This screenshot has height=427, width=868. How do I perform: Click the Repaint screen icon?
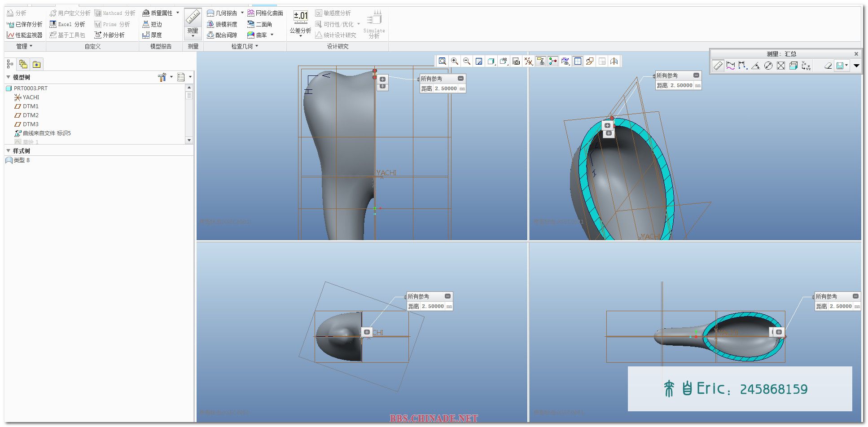coord(479,61)
